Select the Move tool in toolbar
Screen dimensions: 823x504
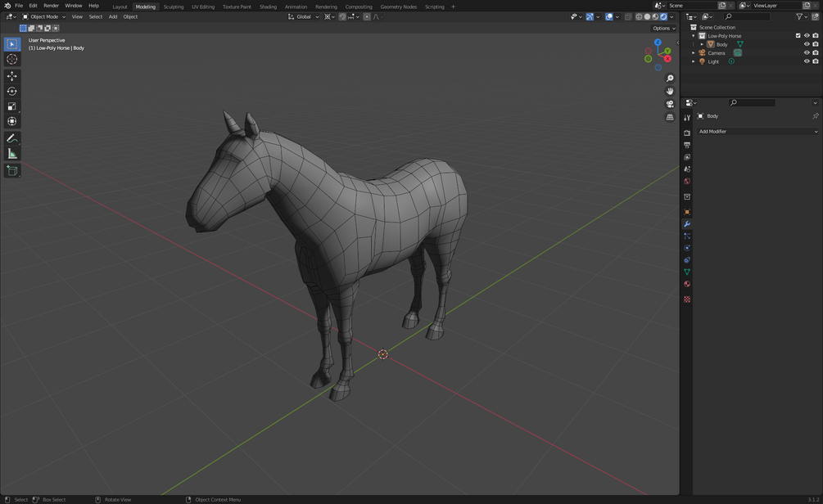pos(11,76)
